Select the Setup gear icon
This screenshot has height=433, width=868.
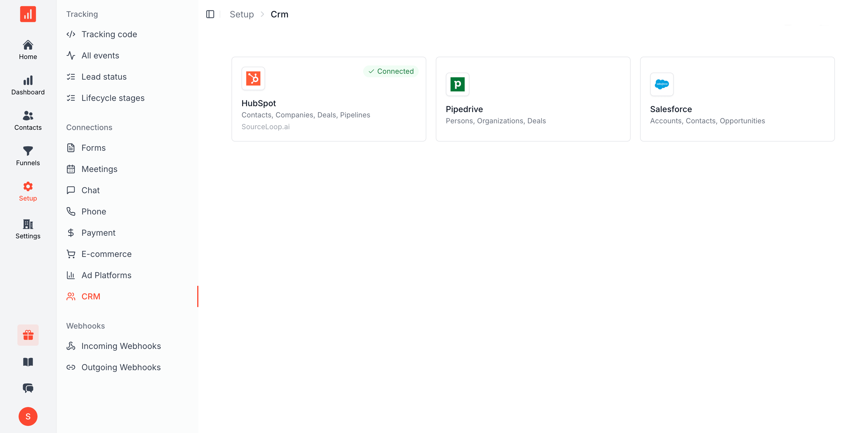tap(28, 186)
